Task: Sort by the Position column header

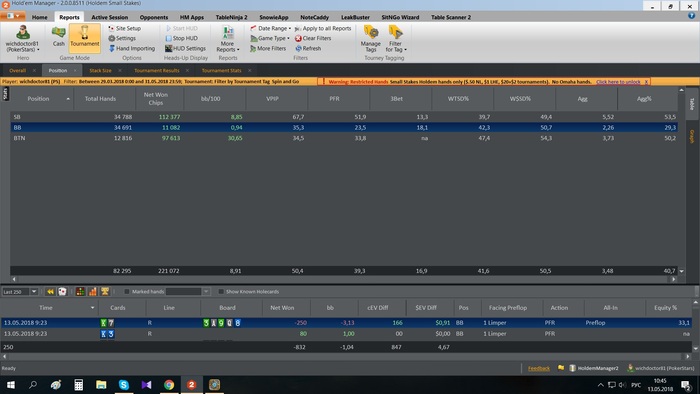Action: (38, 99)
